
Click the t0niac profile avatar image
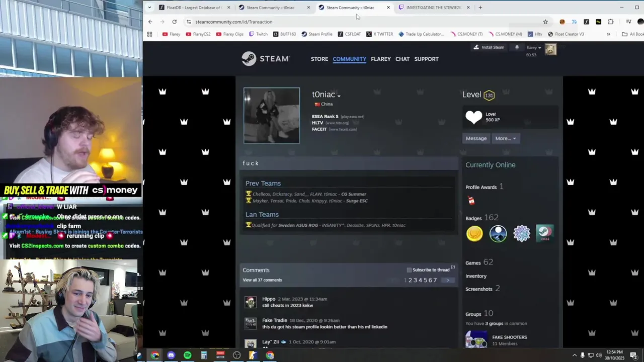272,116
